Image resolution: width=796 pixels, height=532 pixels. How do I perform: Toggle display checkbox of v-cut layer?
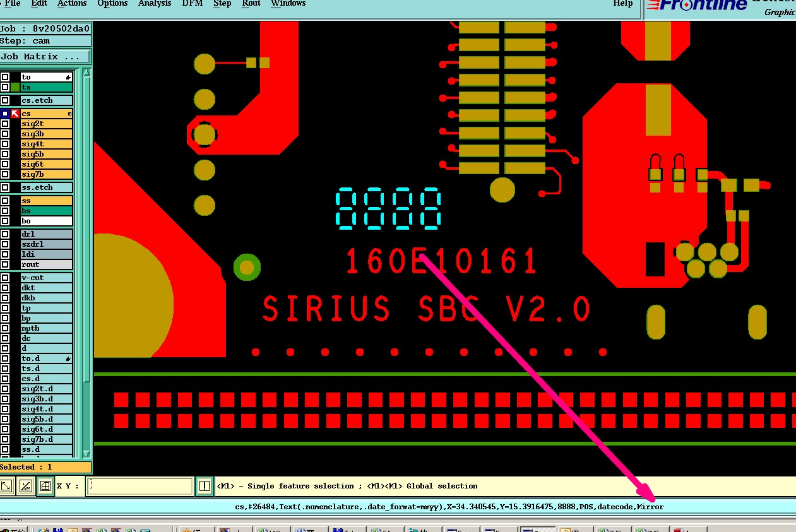[x=5, y=278]
